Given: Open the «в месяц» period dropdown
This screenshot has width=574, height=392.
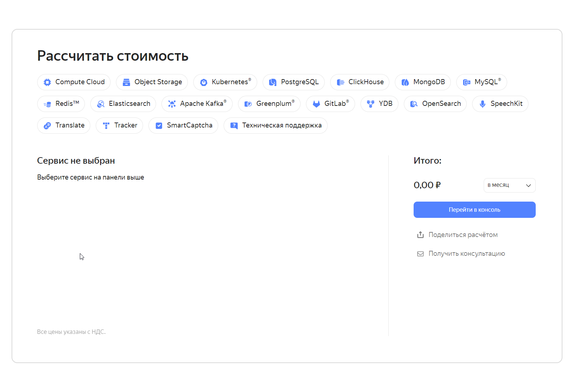Looking at the screenshot, I should pos(509,185).
